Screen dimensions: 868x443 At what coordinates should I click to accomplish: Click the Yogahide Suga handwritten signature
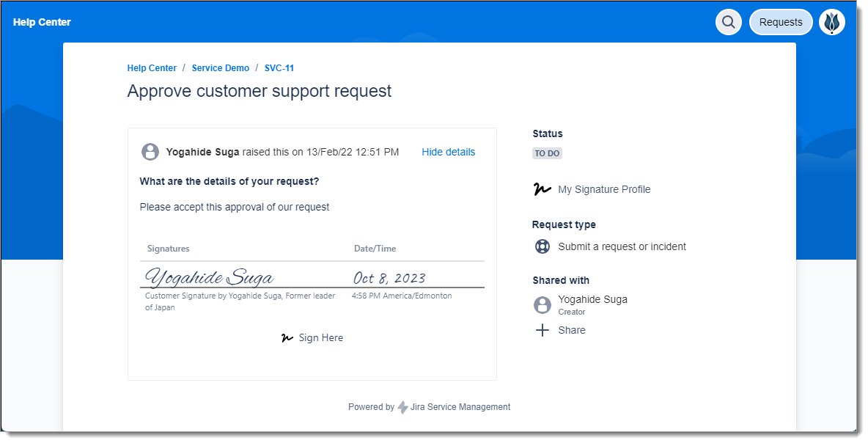210,277
